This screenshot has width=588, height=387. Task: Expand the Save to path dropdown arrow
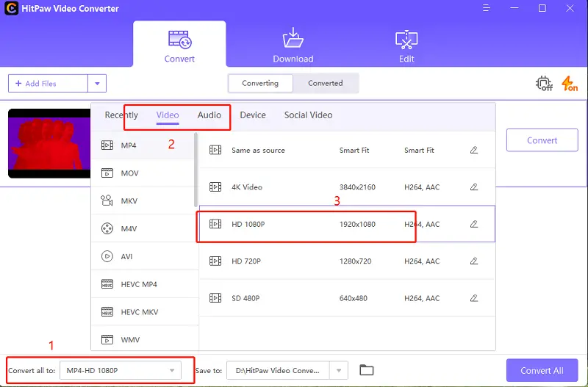pyautogui.click(x=339, y=370)
